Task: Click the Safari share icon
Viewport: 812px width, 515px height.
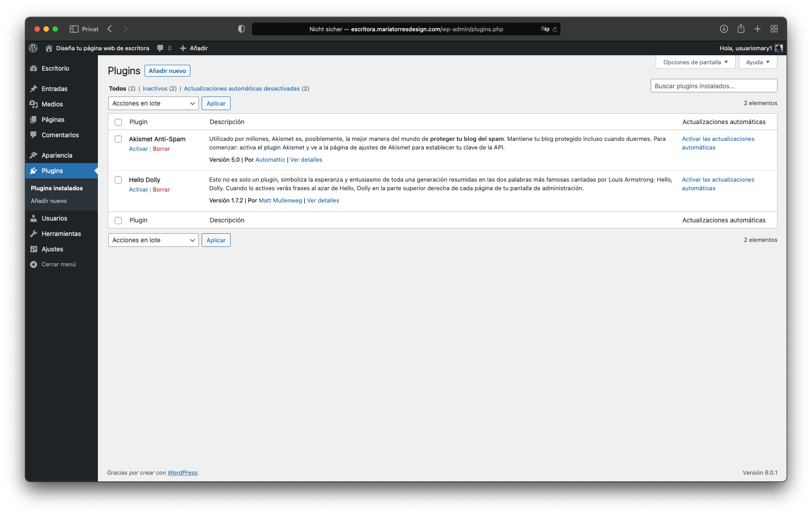Action: 741,29
